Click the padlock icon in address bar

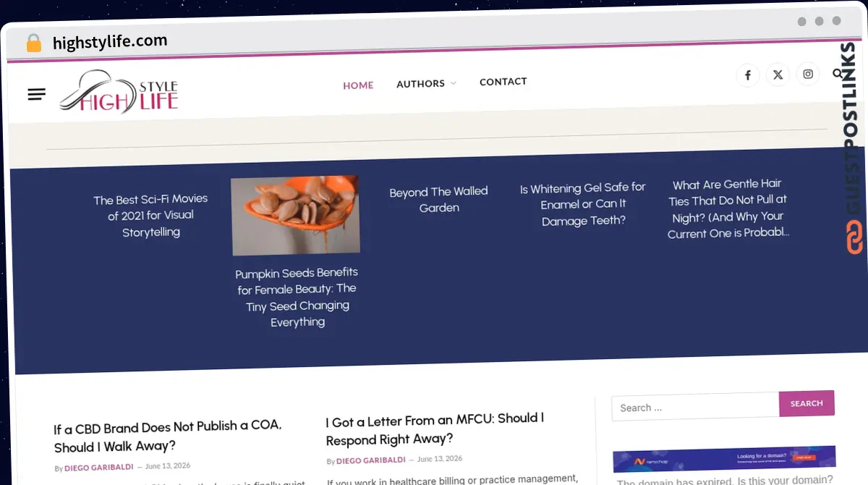[34, 43]
